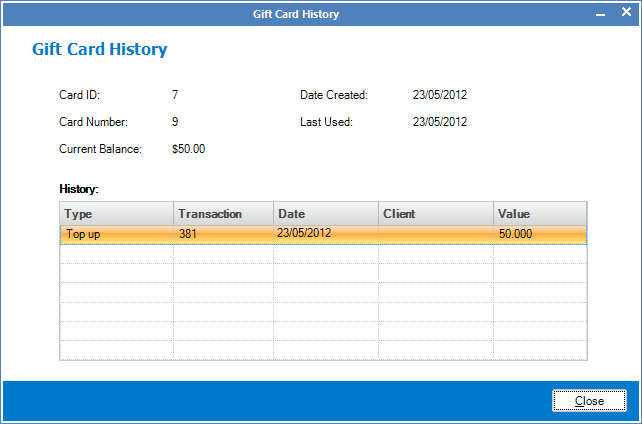The height and width of the screenshot is (424, 642).
Task: Click the Last Used date value
Action: (440, 123)
